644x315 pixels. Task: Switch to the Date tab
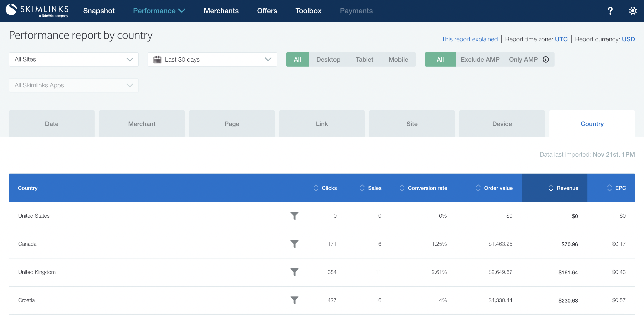click(x=52, y=124)
